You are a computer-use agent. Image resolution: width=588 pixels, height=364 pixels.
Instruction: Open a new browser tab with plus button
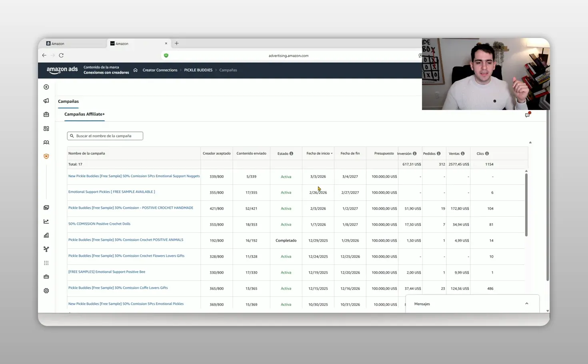pyautogui.click(x=177, y=43)
